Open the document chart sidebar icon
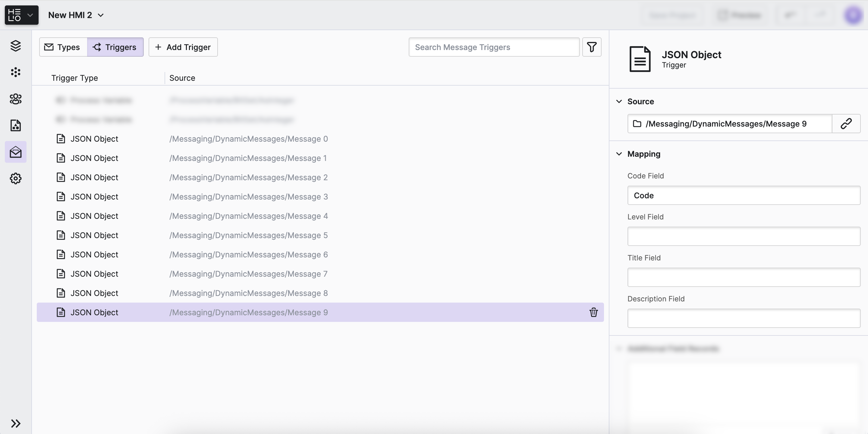868x434 pixels. tap(15, 125)
